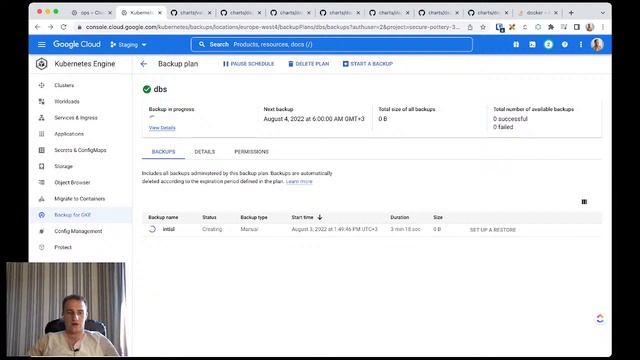Click the floating assistant icon bottom right
This screenshot has height=360, width=640.
(600, 318)
